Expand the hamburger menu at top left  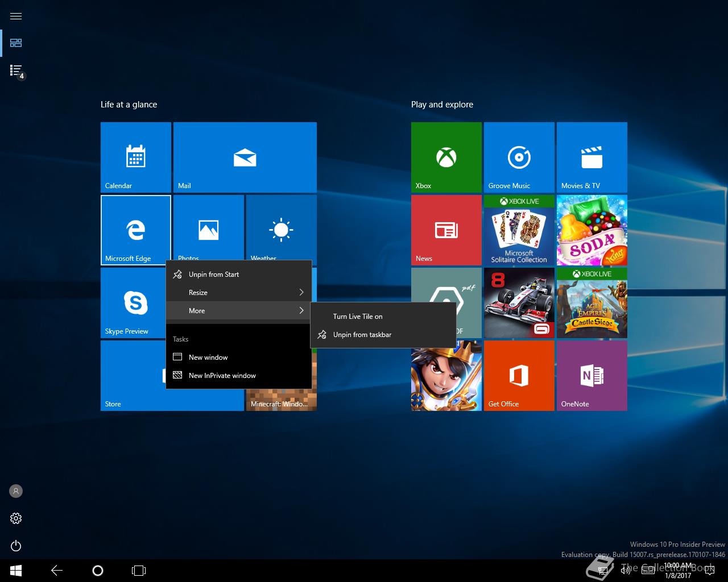coord(16,16)
